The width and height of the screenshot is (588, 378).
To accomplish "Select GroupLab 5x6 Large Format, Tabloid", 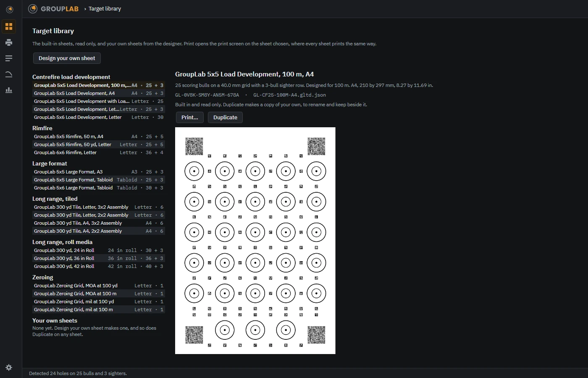I will point(99,188).
